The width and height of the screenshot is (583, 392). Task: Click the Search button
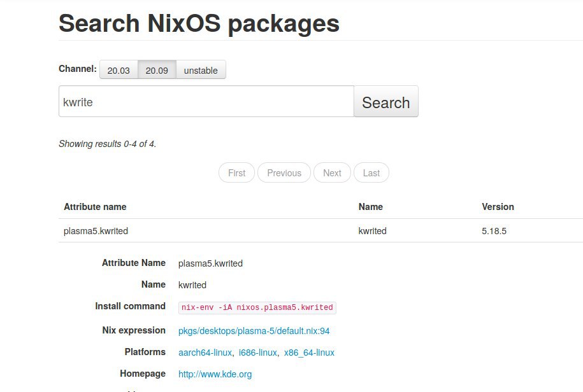pyautogui.click(x=386, y=101)
